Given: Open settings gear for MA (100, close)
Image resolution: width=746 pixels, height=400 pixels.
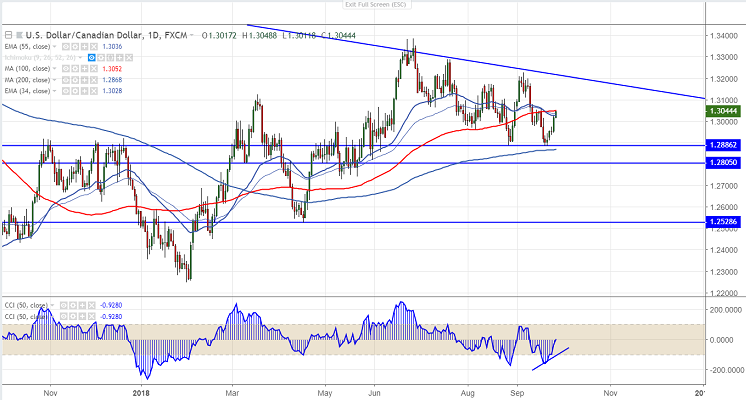Looking at the screenshot, I should [x=75, y=69].
